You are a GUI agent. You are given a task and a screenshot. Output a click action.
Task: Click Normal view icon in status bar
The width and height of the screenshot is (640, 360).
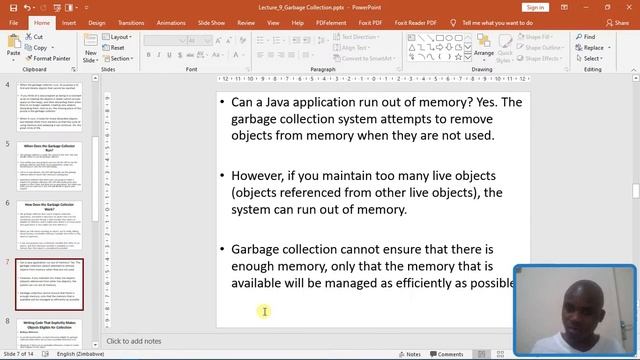click(482, 354)
